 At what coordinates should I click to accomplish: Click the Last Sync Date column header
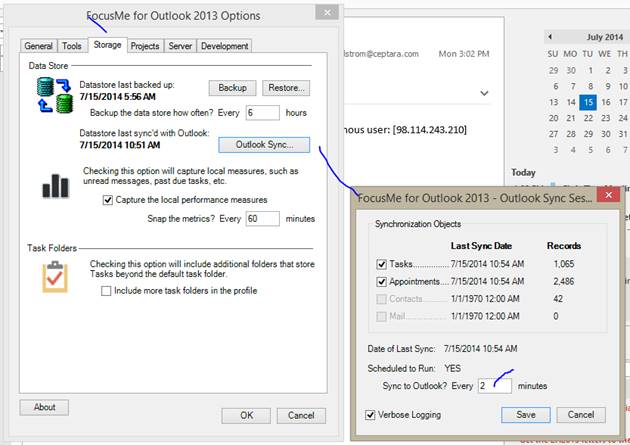coord(481,245)
